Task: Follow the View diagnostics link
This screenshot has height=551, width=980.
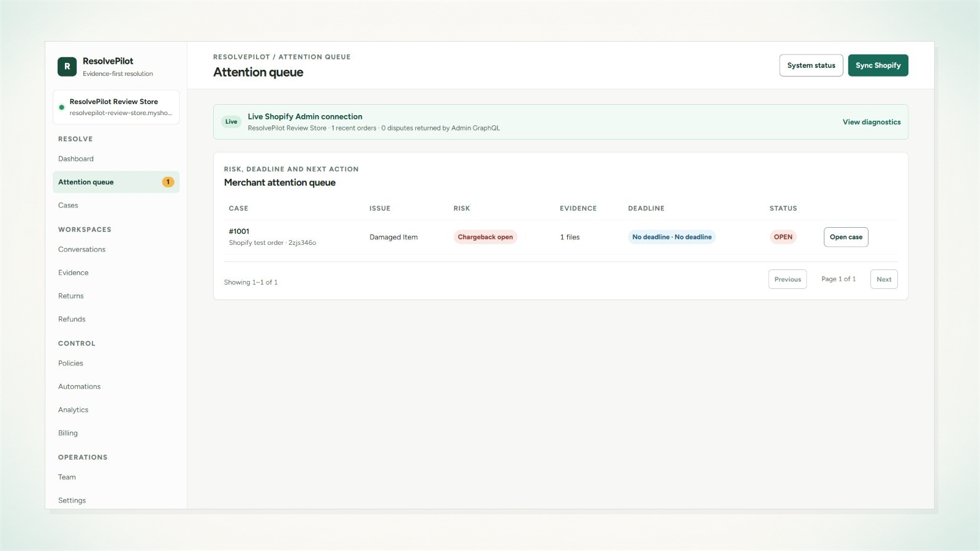Action: [x=872, y=122]
